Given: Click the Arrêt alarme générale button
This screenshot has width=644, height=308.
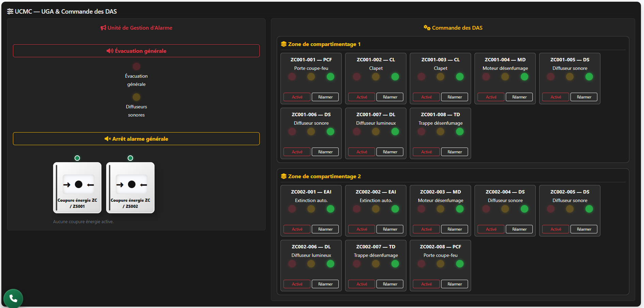Looking at the screenshot, I should (136, 139).
